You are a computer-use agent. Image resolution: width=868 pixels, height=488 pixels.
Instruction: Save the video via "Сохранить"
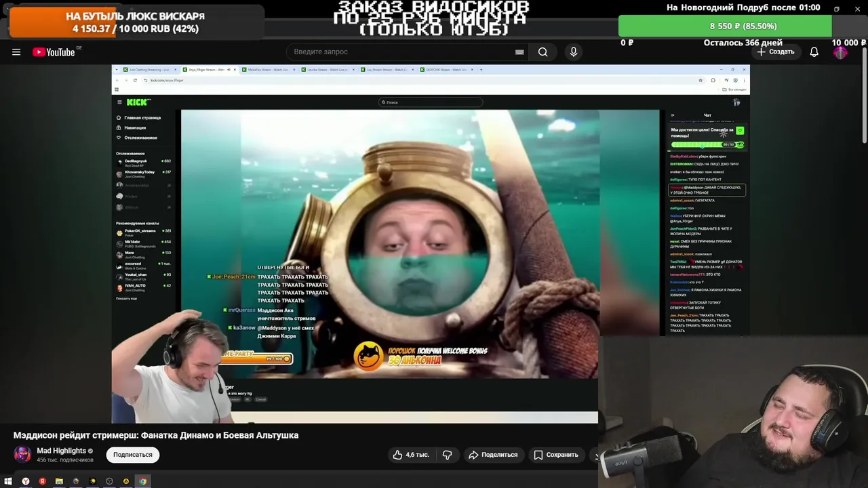(556, 455)
